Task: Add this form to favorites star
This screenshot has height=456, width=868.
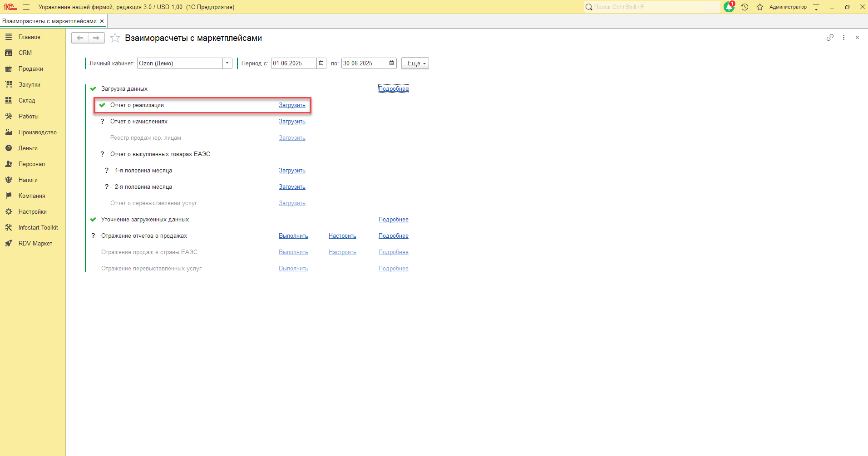Action: point(115,38)
